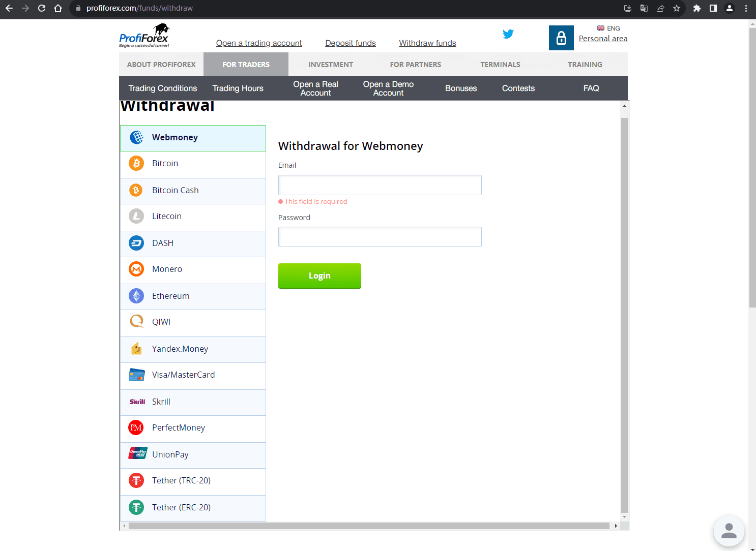This screenshot has height=551, width=756.
Task: Toggle the browser side panel icon
Action: tap(713, 8)
